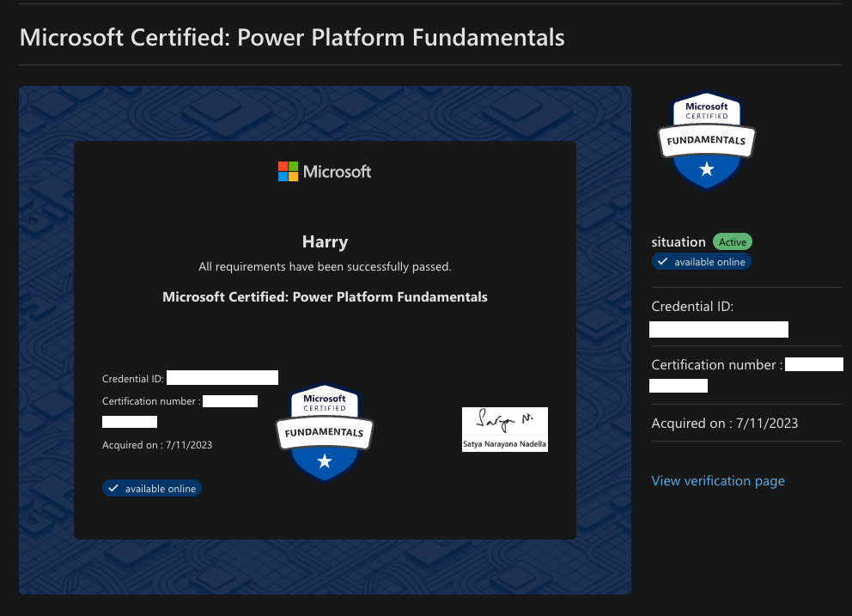This screenshot has width=852, height=616.
Task: Open the View verification page link
Action: click(718, 481)
